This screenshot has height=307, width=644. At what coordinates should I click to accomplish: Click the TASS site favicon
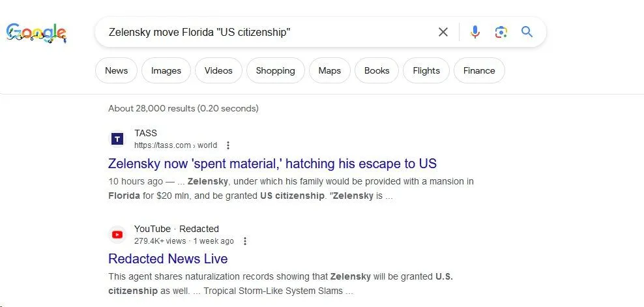(117, 139)
